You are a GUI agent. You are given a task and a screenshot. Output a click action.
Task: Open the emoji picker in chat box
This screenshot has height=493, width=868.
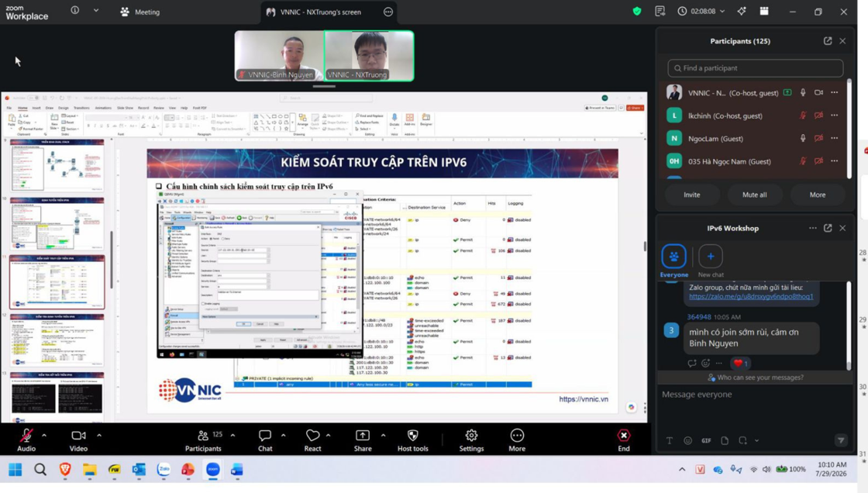coord(687,440)
